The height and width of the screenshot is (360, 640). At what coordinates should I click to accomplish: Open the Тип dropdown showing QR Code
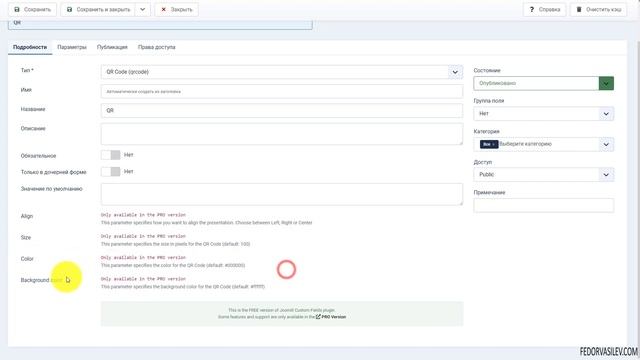pyautogui.click(x=282, y=72)
